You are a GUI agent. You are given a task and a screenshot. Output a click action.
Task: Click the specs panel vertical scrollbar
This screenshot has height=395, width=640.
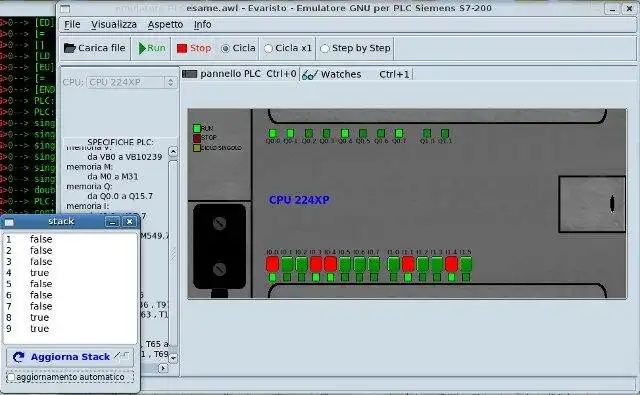(x=173, y=253)
